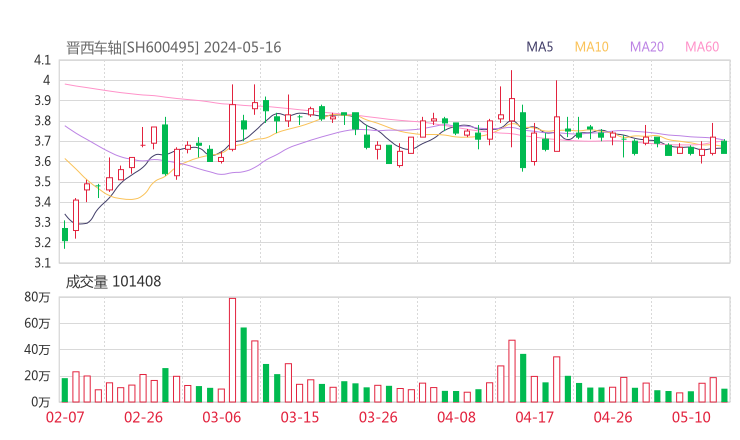The height and width of the screenshot is (440, 740).
Task: Click the 04-26 date label
Action: point(613,417)
